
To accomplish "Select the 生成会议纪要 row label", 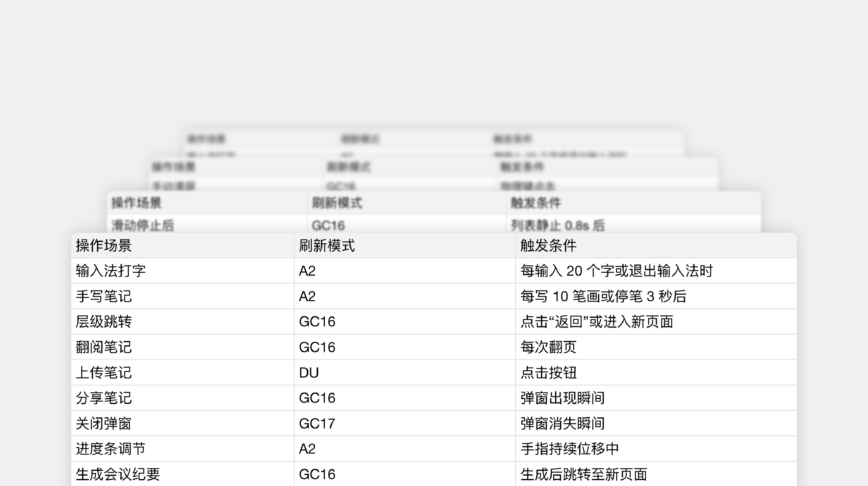I will [115, 474].
